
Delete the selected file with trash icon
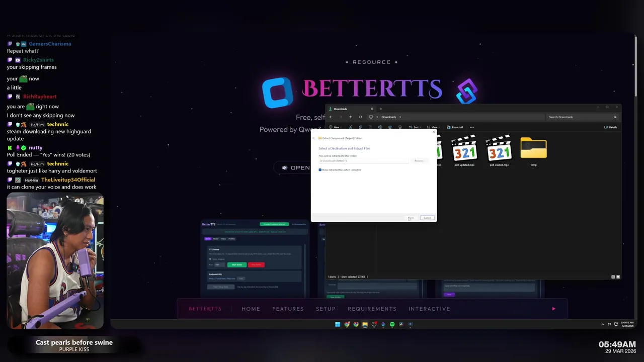coord(400,127)
